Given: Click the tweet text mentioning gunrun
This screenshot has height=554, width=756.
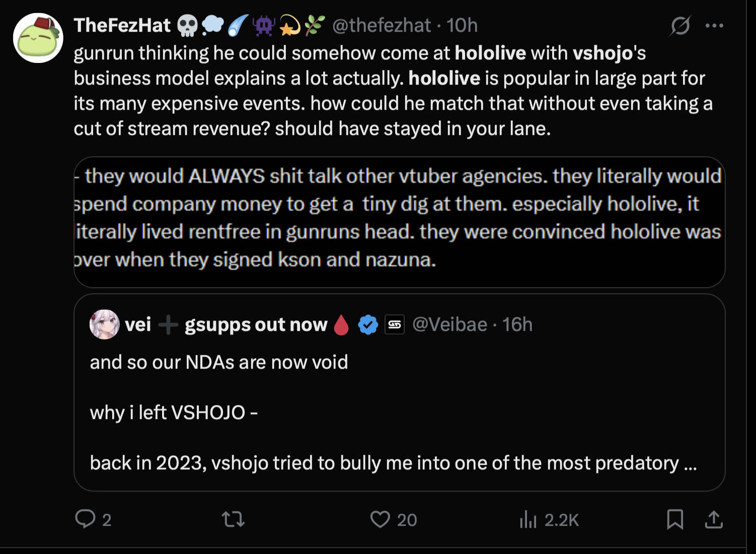Looking at the screenshot, I should (x=352, y=91).
